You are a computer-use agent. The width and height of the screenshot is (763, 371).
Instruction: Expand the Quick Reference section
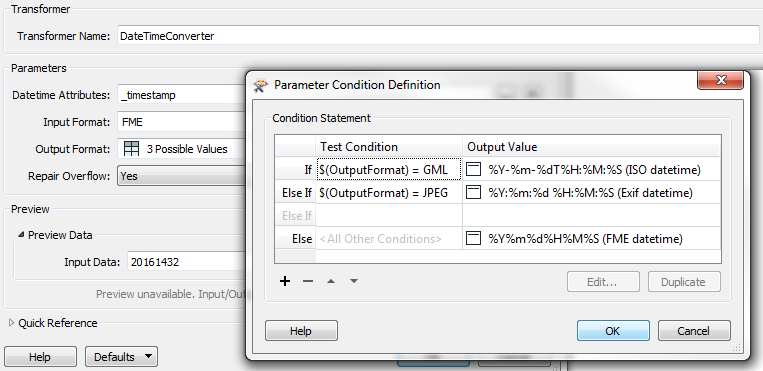click(x=12, y=323)
